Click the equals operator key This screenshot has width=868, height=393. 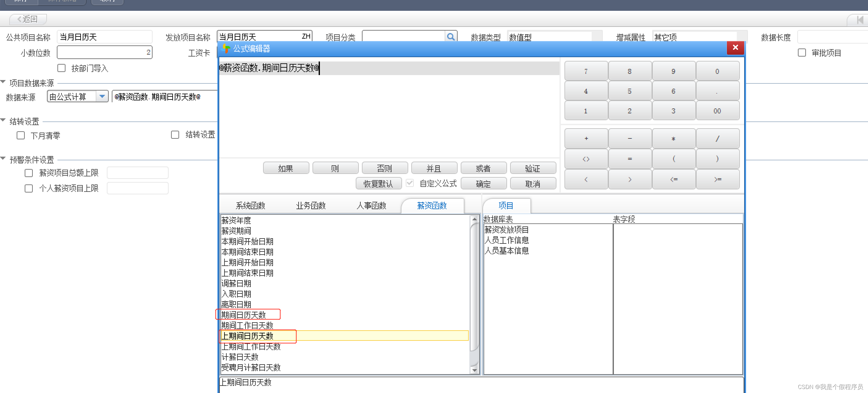(630, 159)
